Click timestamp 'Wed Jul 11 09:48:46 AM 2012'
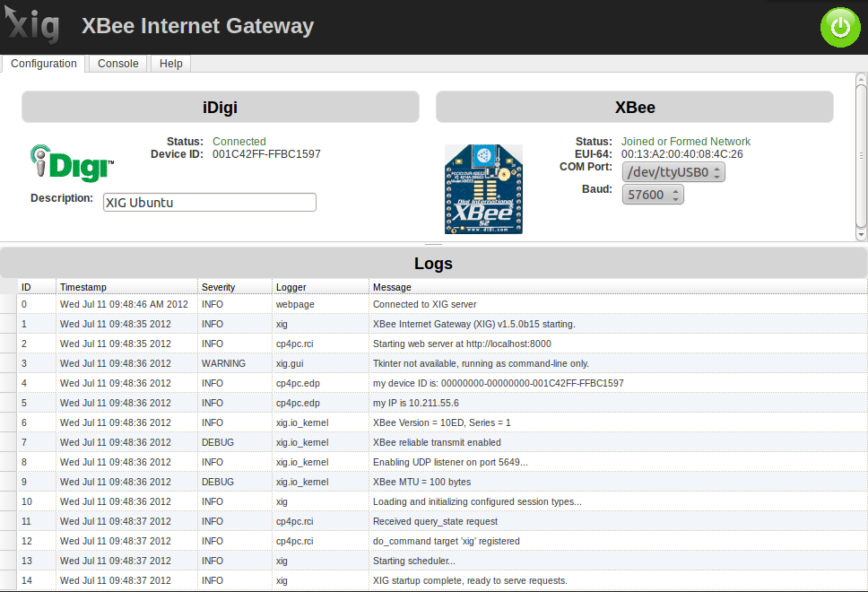 [x=124, y=304]
